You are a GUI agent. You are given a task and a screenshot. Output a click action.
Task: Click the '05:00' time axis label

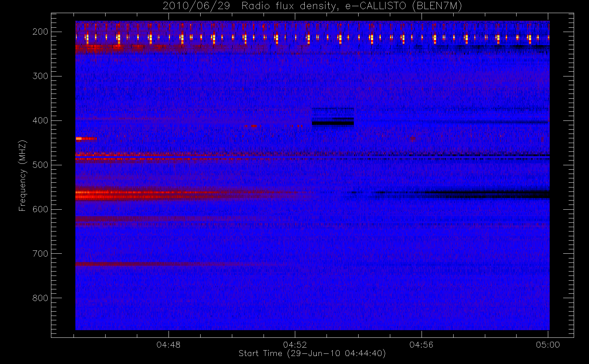click(548, 345)
